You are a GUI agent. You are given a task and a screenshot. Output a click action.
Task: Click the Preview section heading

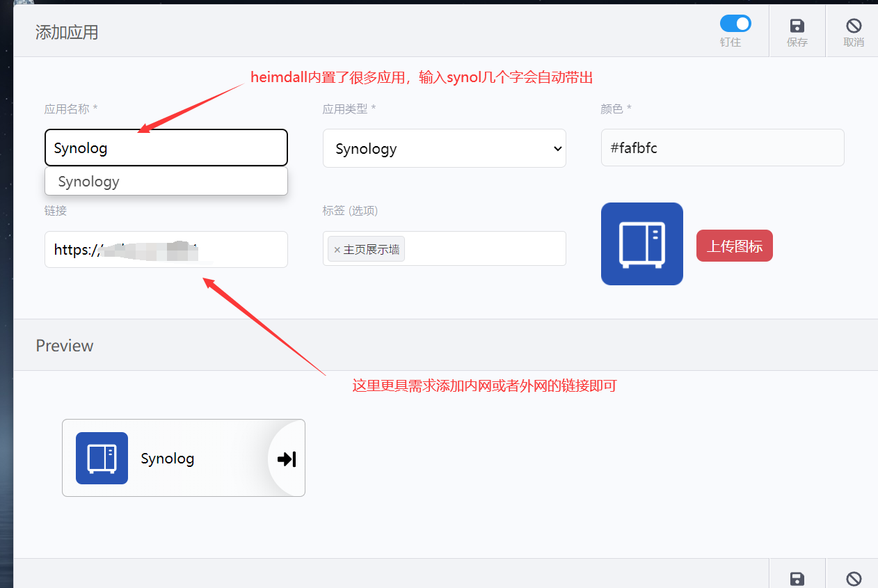[x=65, y=346]
